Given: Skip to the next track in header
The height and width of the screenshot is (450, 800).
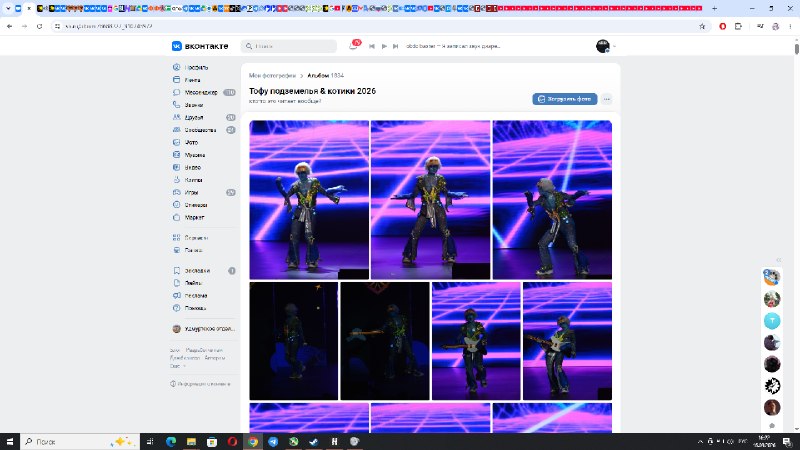Looking at the screenshot, I should pyautogui.click(x=395, y=46).
